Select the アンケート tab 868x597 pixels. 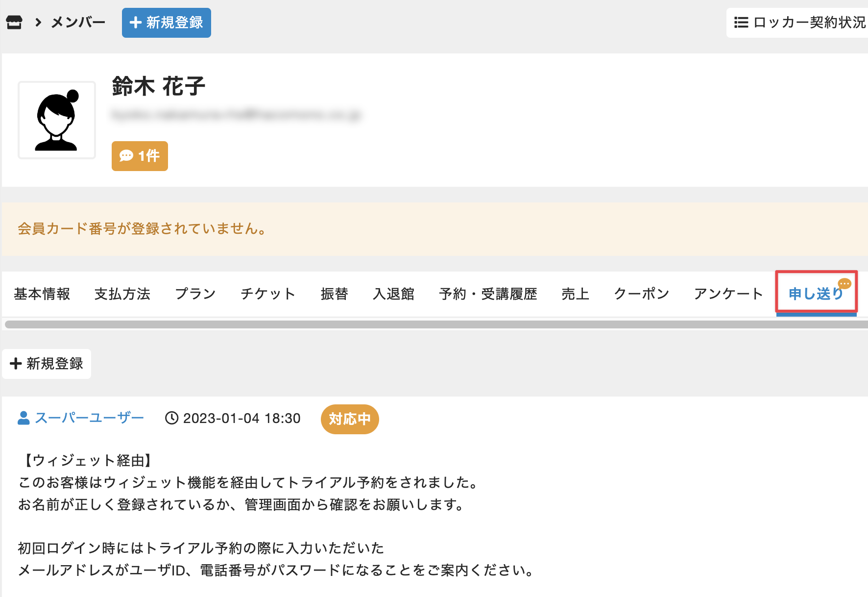coord(728,294)
